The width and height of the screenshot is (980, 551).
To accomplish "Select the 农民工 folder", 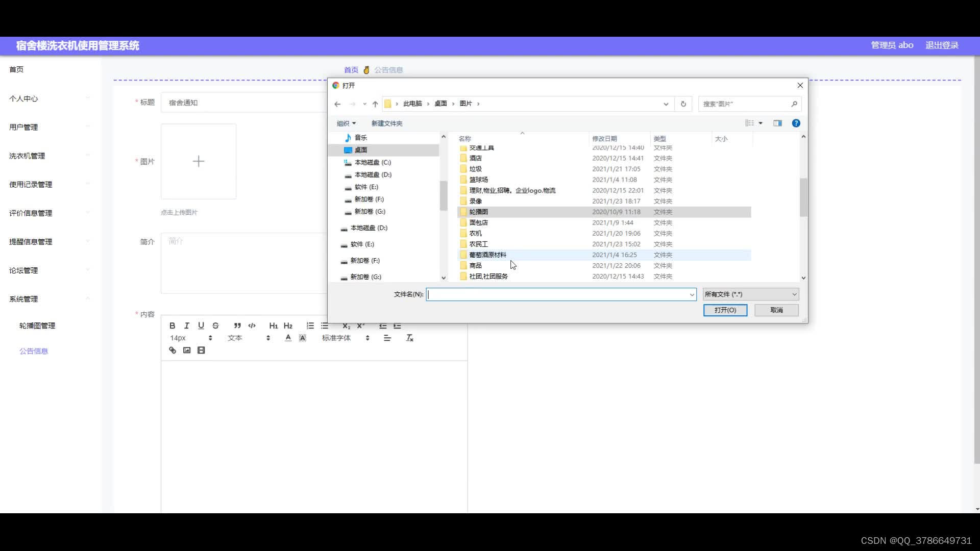I will click(x=604, y=244).
